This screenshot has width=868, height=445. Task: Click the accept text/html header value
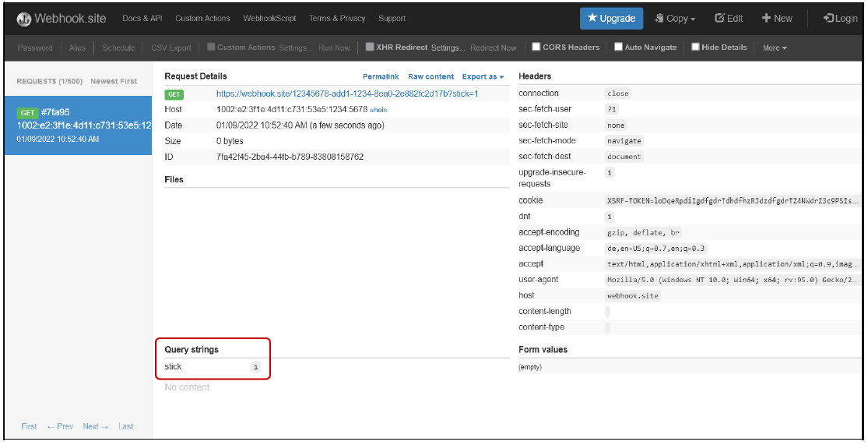coord(733,264)
